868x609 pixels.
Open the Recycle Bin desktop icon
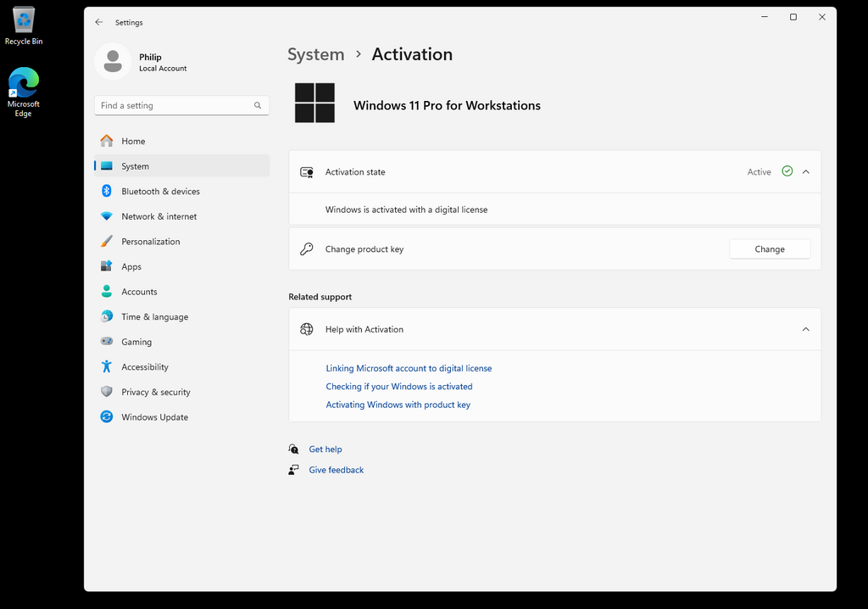click(23, 25)
